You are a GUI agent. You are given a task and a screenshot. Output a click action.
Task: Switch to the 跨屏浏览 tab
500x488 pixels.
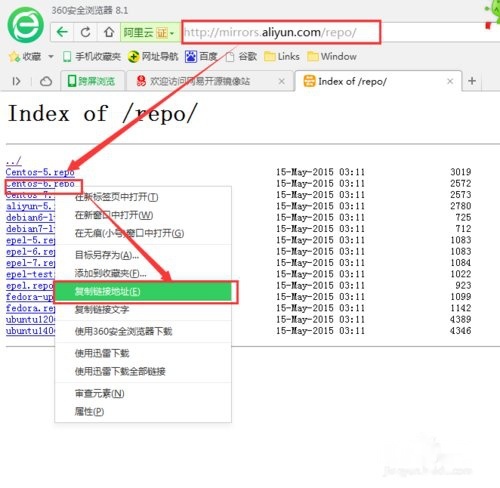click(x=92, y=81)
